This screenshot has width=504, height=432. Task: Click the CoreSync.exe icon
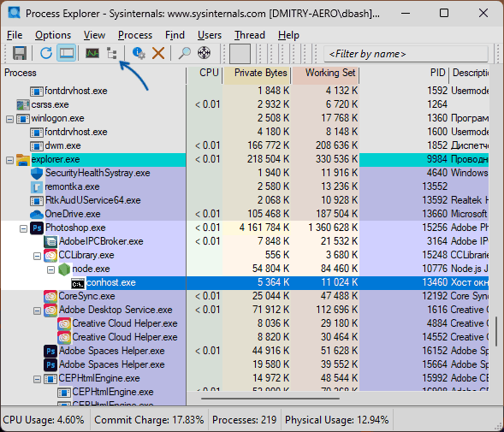tap(50, 297)
